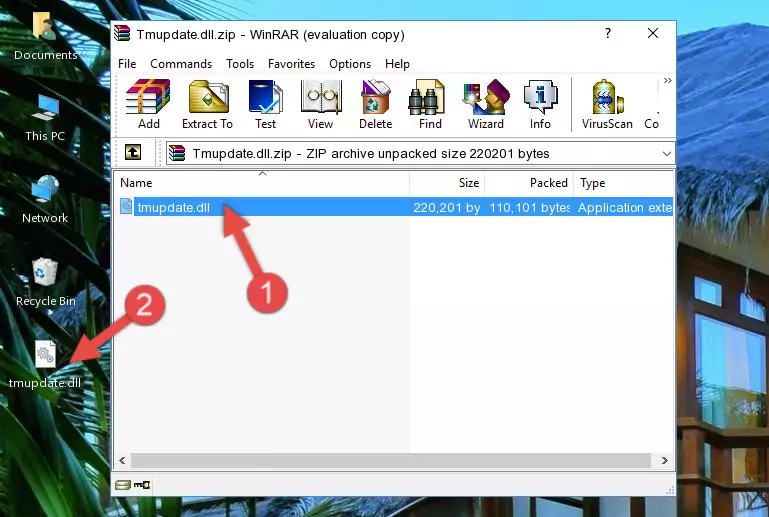Screen dimensions: 769x517
Task: Click the horizontal scrollbar track
Action: pos(391,461)
